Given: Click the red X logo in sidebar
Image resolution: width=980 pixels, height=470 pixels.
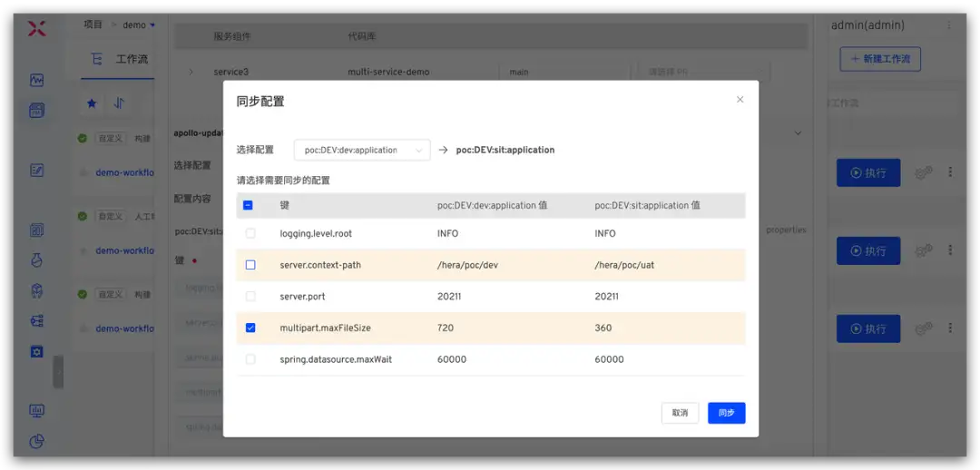Looking at the screenshot, I should [x=37, y=28].
